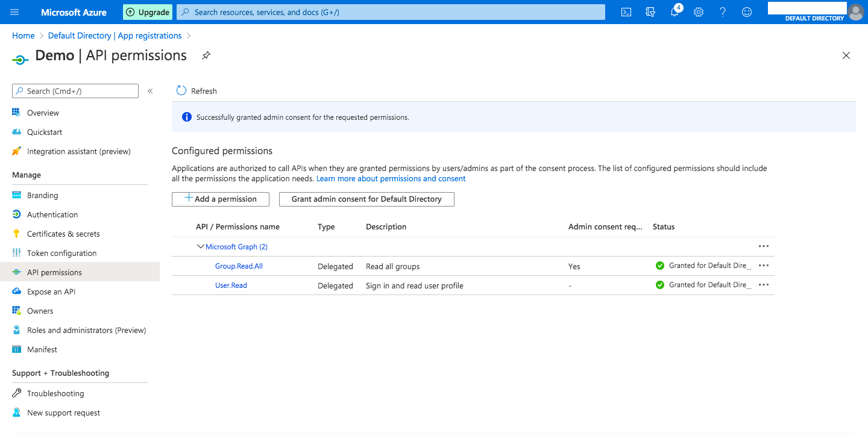The image size is (868, 436).
Task: Click the Status column header
Action: coord(664,227)
